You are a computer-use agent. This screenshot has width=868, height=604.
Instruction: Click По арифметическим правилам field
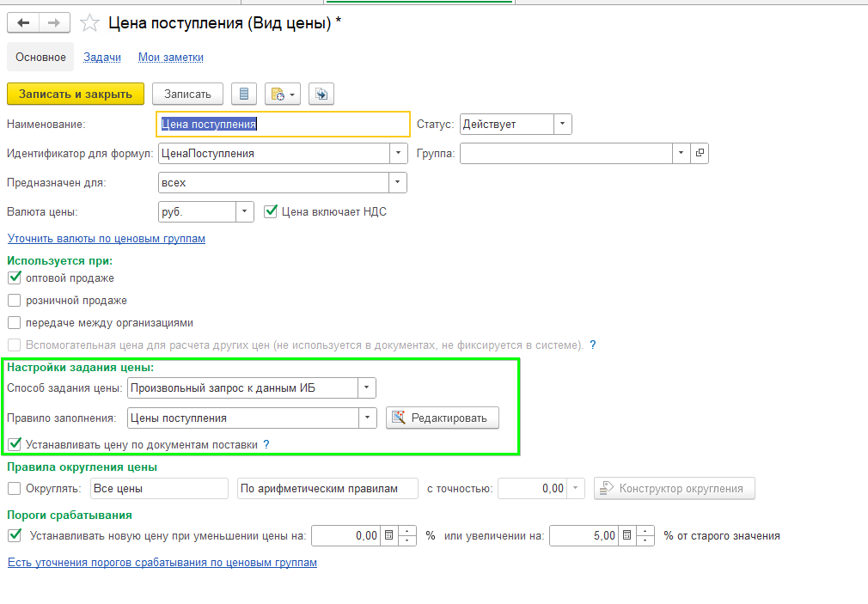point(327,488)
